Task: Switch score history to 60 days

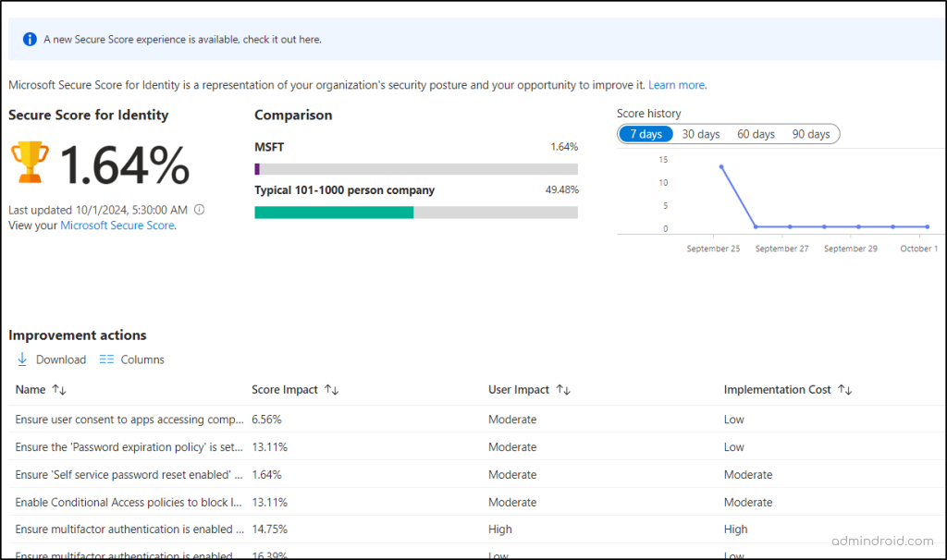Action: pos(756,133)
